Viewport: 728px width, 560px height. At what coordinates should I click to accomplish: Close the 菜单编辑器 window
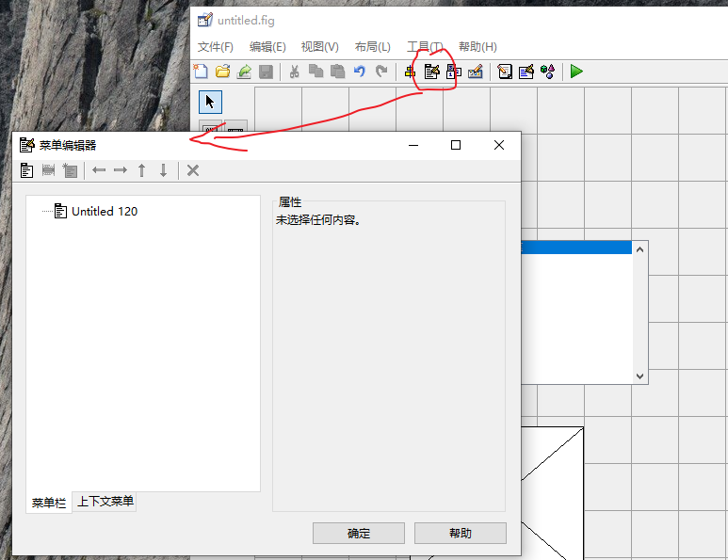499,145
